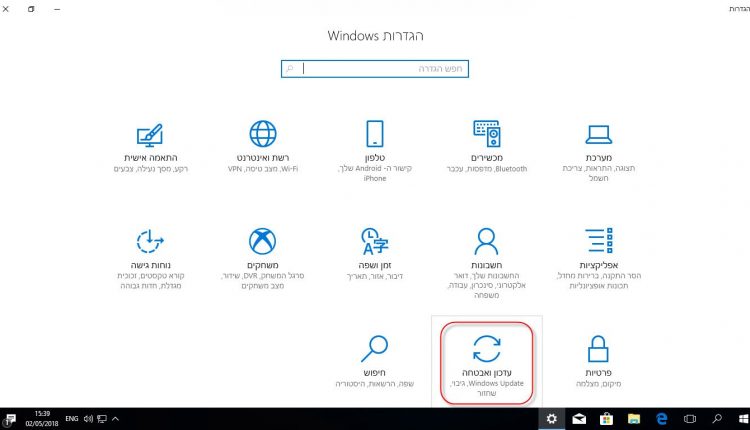The width and height of the screenshot is (750, 430).
Task: Launch Microsoft Edge from the taskbar
Action: 662,419
